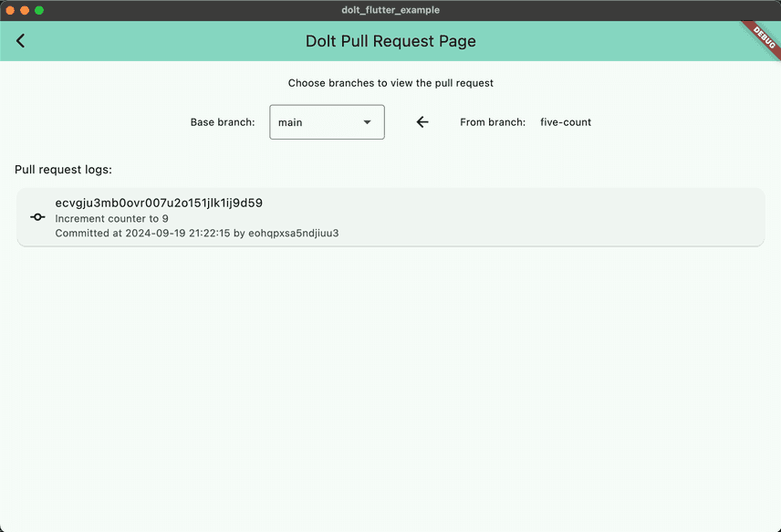
Task: Maximize the window with the green button
Action: (39, 10)
